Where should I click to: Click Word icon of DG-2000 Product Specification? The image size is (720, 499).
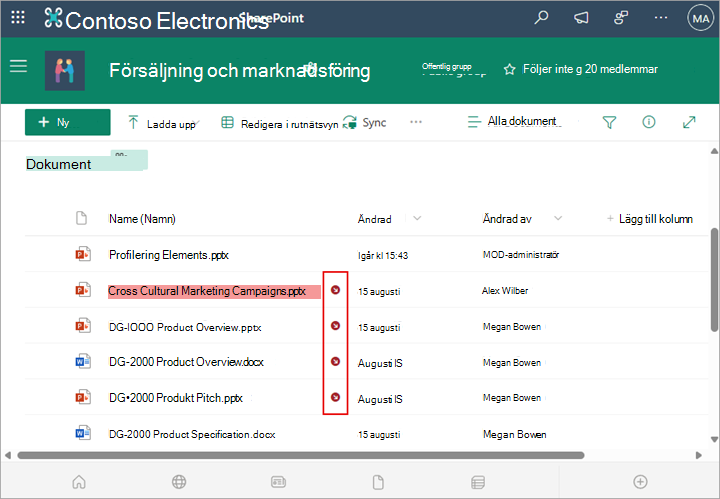pyautogui.click(x=83, y=433)
